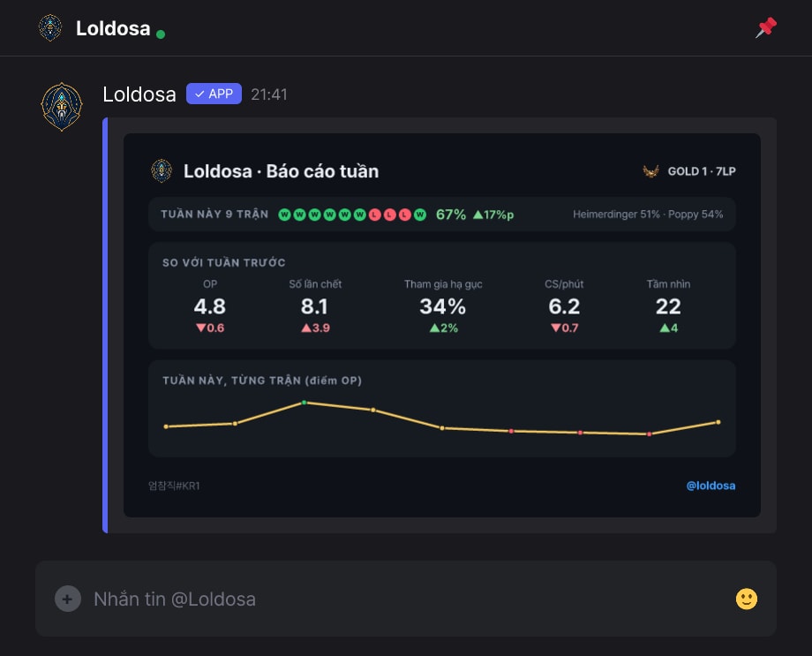Click the 'Tầm nhìn' value 22
This screenshot has width=812, height=656.
pos(668,306)
